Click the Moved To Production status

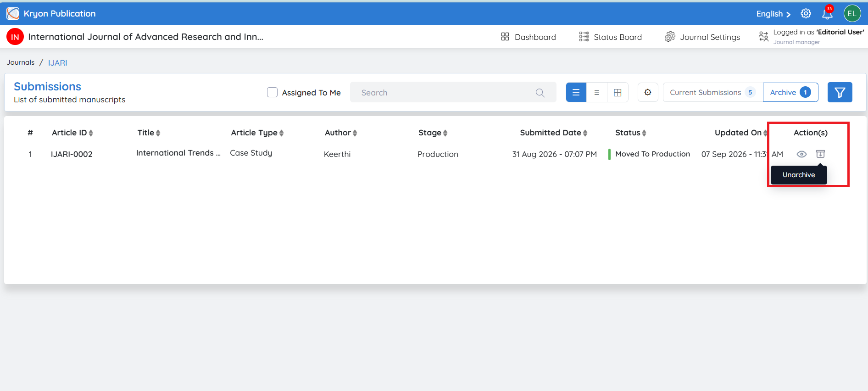[x=652, y=154]
